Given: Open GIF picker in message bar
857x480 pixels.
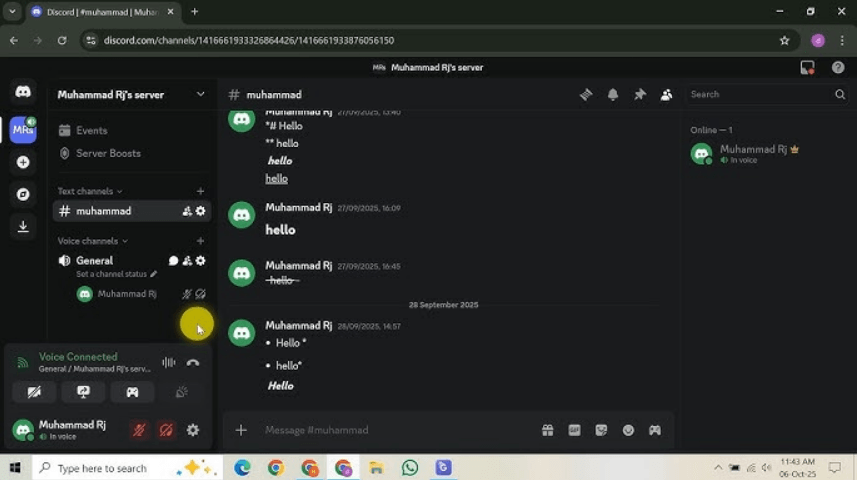Looking at the screenshot, I should pos(574,430).
